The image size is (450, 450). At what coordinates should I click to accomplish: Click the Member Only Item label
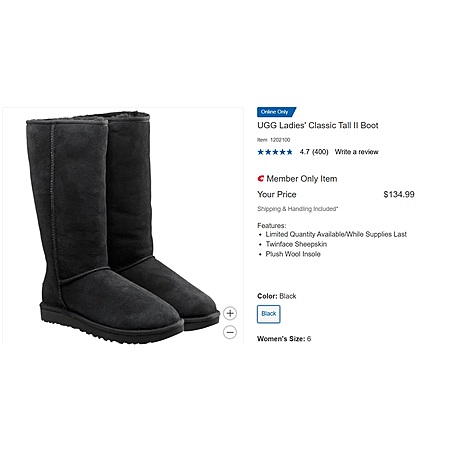pos(302,179)
